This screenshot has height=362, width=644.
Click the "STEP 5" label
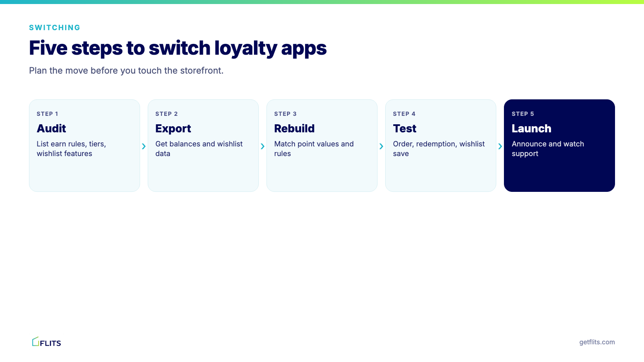523,114
